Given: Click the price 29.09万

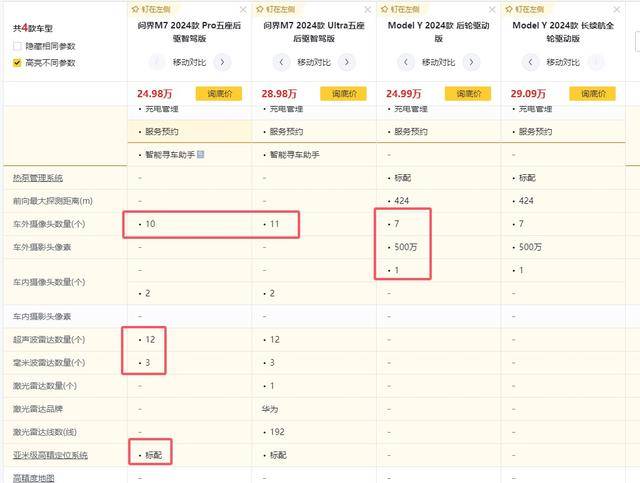Looking at the screenshot, I should (x=528, y=93).
